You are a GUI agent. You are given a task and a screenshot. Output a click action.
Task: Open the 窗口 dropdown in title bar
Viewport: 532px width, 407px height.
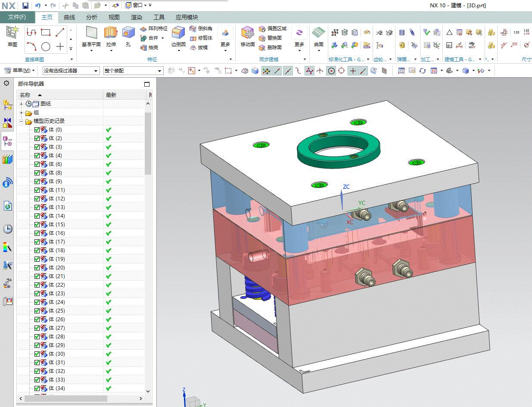(138, 5)
